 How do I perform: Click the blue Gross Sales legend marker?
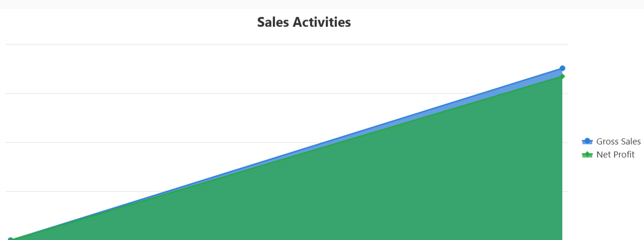pyautogui.click(x=587, y=141)
